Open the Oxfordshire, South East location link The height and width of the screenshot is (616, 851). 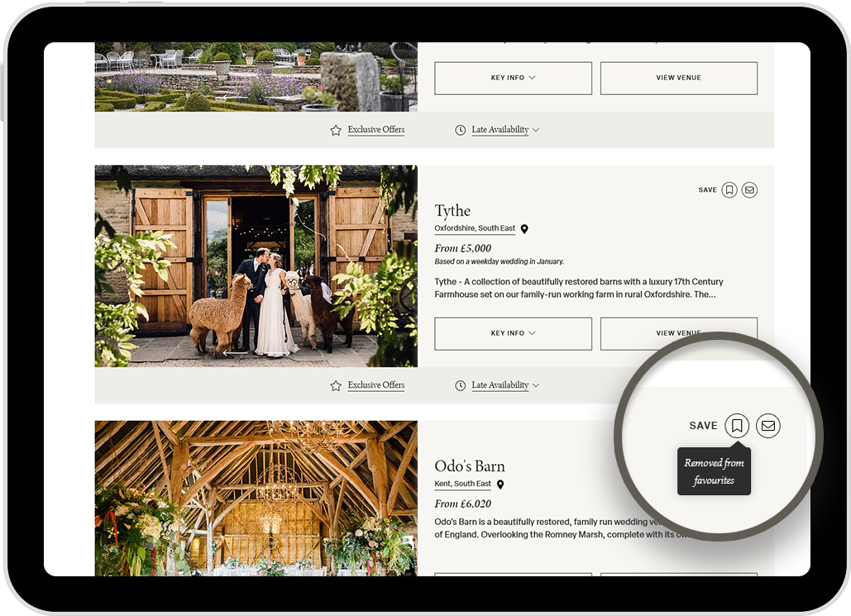(x=475, y=228)
